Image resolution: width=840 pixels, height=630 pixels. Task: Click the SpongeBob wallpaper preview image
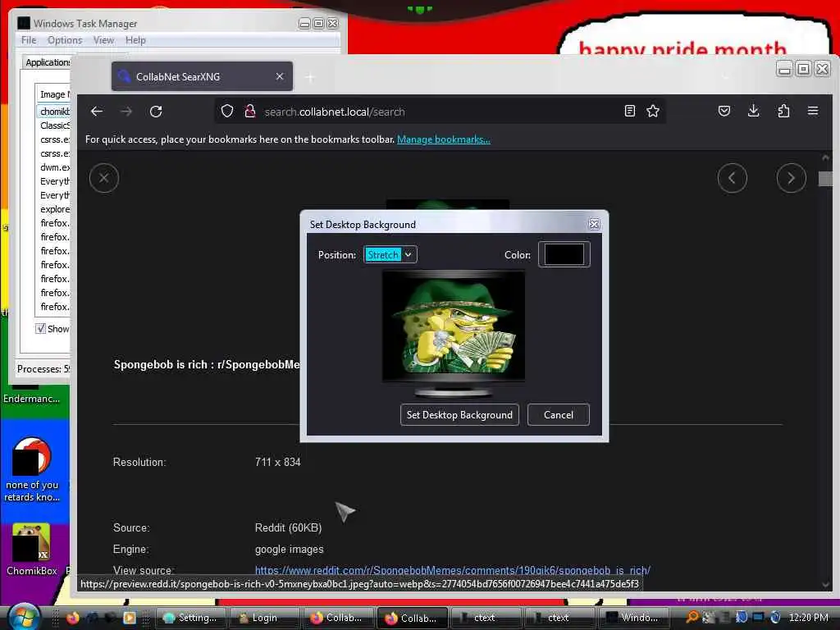pos(453,325)
